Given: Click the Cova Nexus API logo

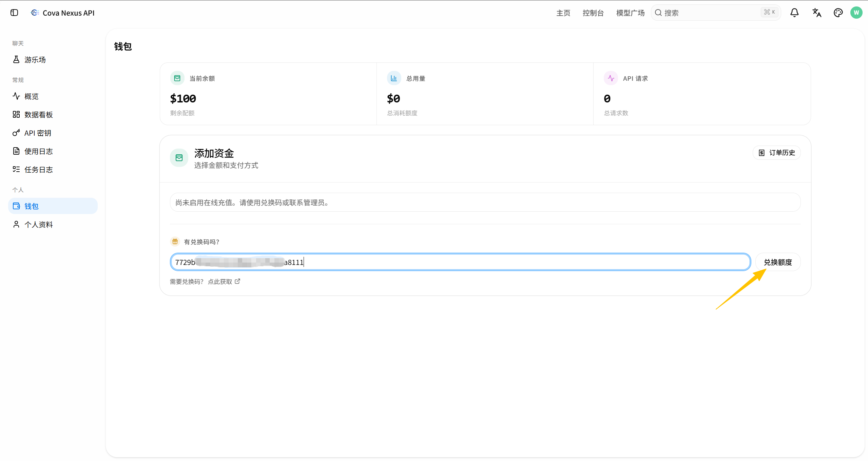Looking at the screenshot, I should (x=35, y=13).
